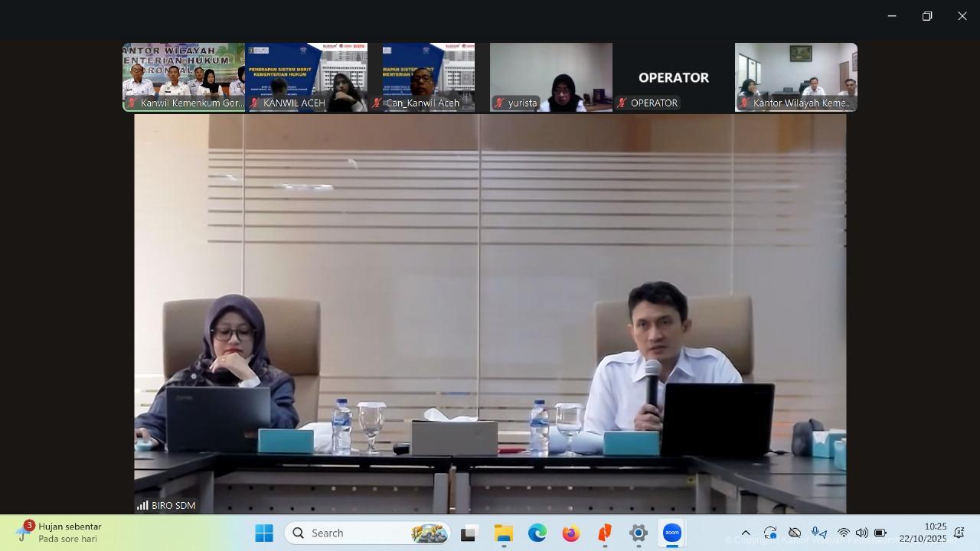Open File Explorer folder icon
Screen dimensions: 980x551
[503, 533]
